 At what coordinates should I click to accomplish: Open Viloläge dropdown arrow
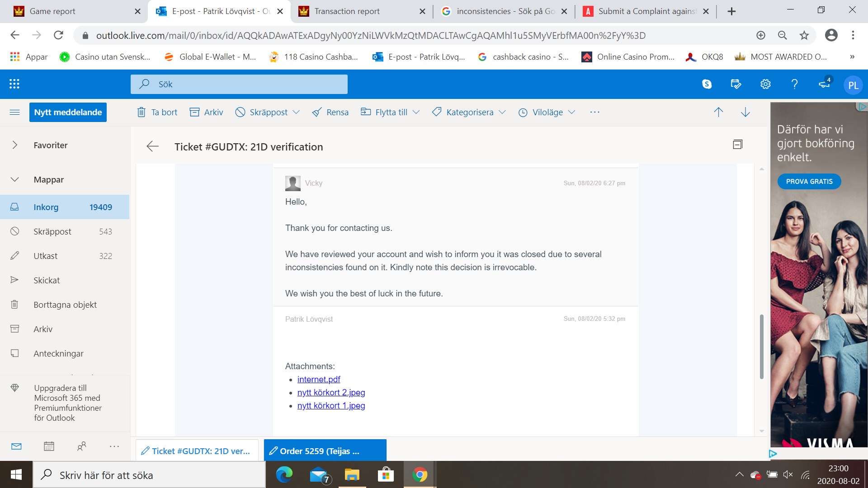[571, 112]
